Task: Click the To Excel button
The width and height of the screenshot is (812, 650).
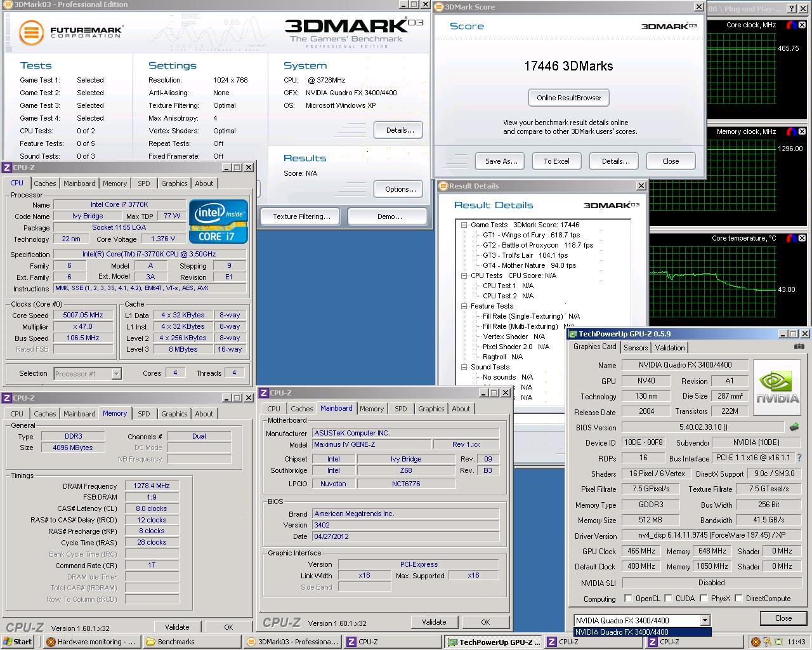Action: 556,161
